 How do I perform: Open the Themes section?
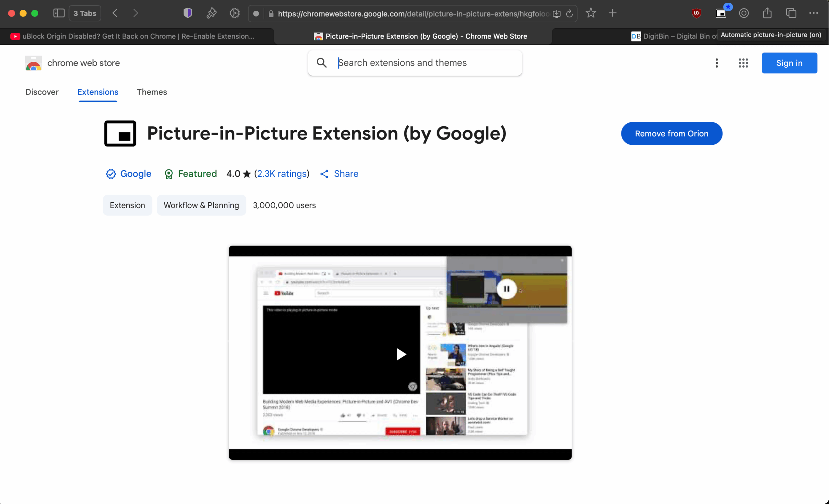click(152, 92)
